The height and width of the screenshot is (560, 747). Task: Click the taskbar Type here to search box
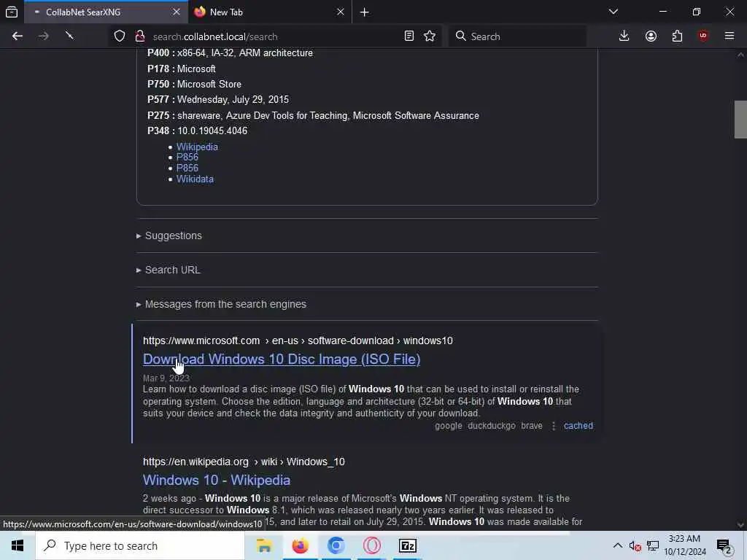coord(140,545)
